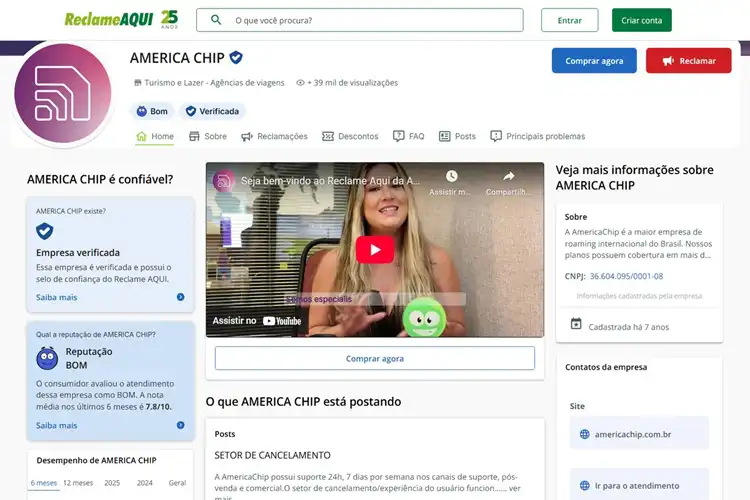Viewport: 750px width, 500px height.
Task: Click the CNPJ link 36.604.095/0001-08
Action: tap(626, 276)
